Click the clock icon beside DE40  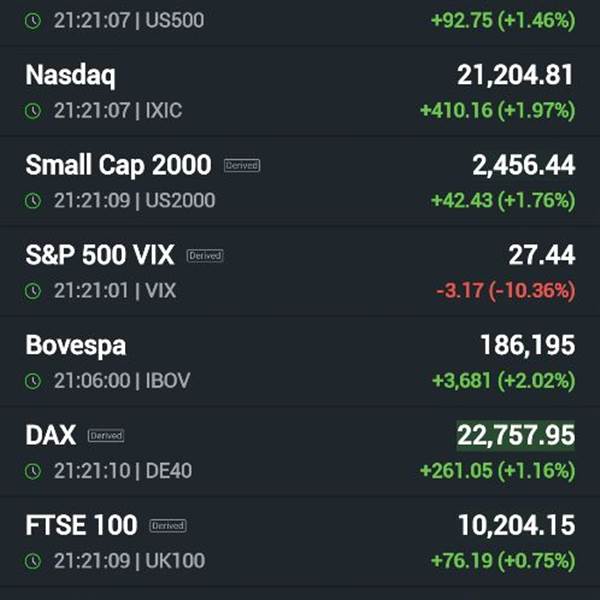[33, 471]
